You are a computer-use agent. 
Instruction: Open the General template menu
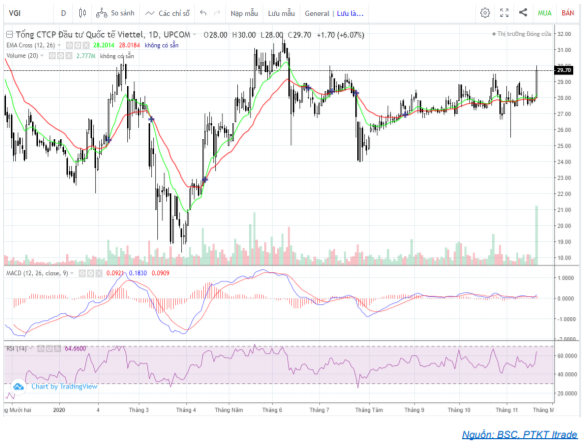click(x=317, y=13)
